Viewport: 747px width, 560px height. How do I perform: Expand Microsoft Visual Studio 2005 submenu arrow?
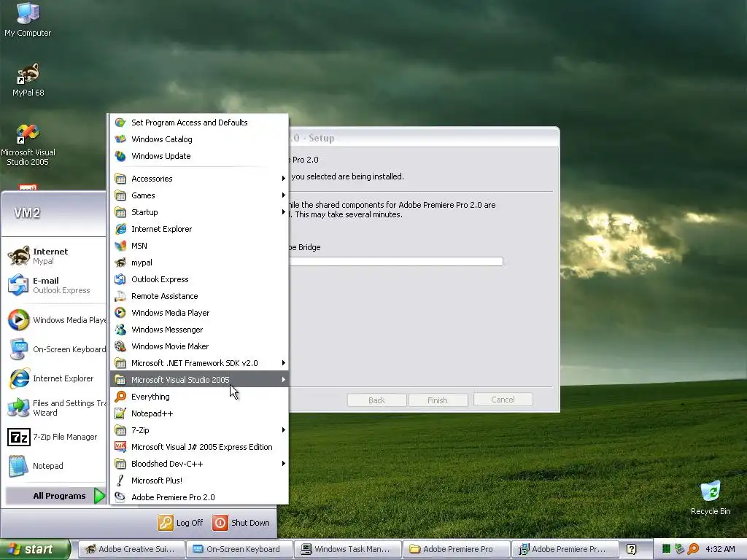click(284, 379)
